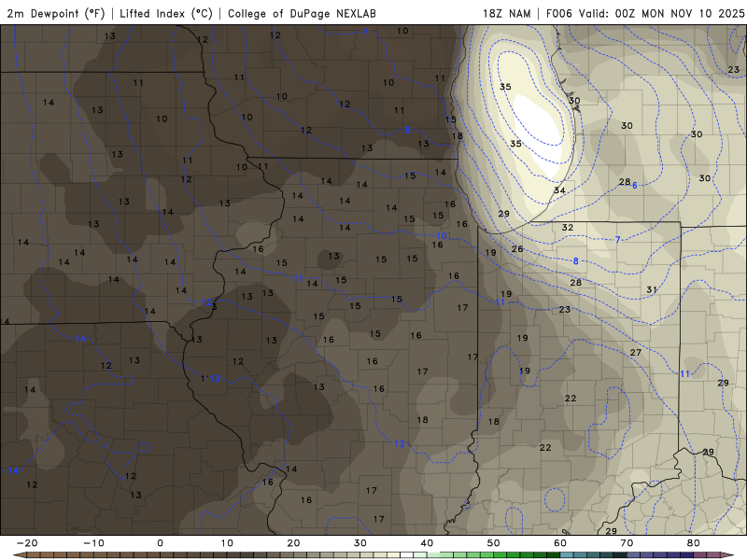Click the '-10' label on the color scale

tap(93, 543)
